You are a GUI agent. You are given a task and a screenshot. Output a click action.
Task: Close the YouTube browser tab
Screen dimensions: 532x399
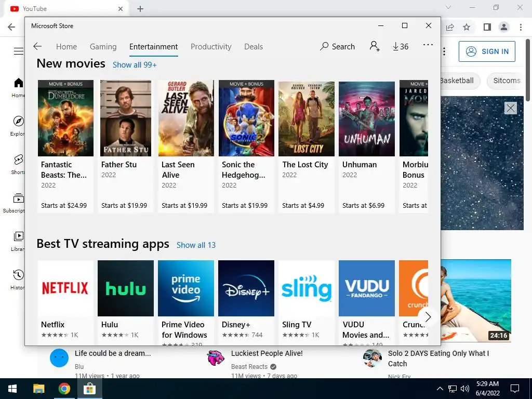121,9
